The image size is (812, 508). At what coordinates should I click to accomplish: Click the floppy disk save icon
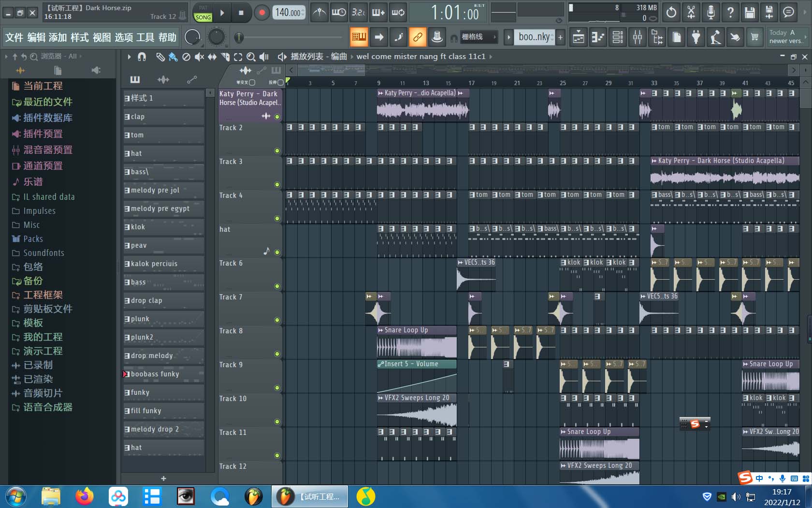click(750, 13)
